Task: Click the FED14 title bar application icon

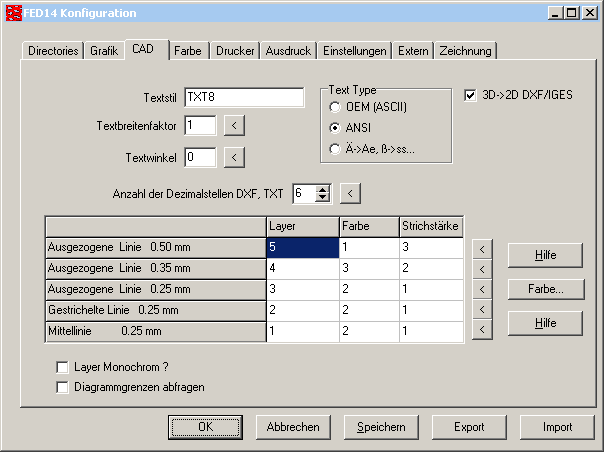Action: click(12, 13)
